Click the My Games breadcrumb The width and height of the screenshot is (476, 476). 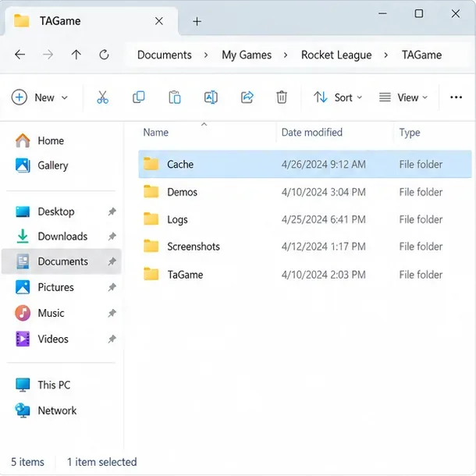pyautogui.click(x=247, y=55)
